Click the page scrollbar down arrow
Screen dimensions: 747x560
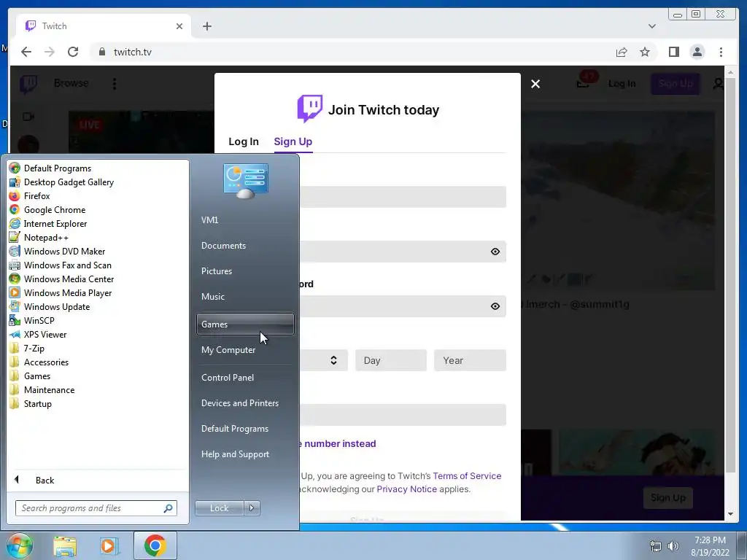click(x=730, y=515)
